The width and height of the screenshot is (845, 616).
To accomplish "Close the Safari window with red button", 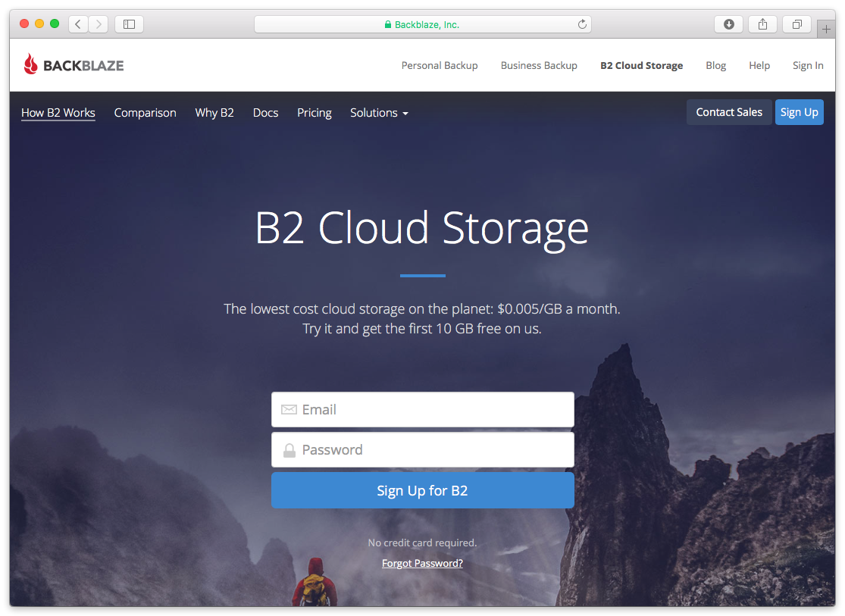I will point(24,23).
